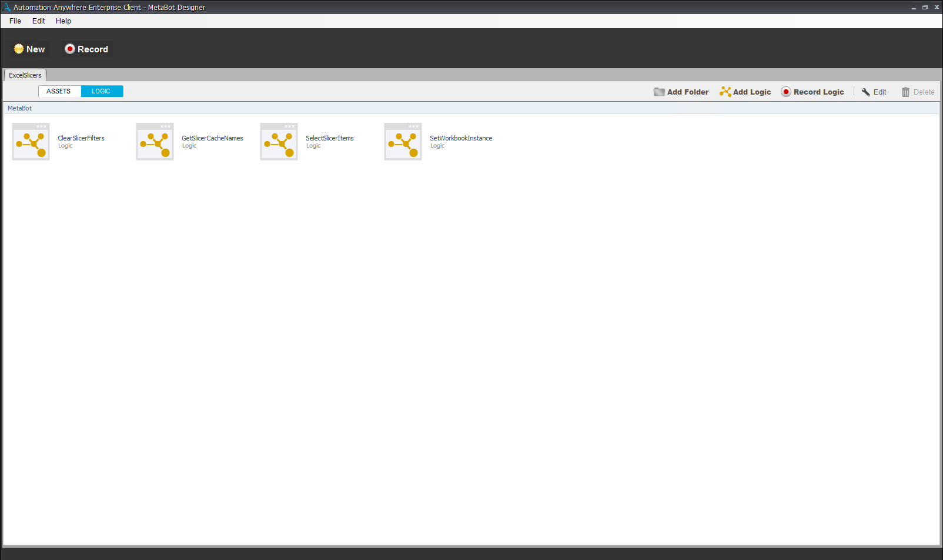The image size is (943, 560).
Task: Restore down the MetaBot Designer window
Action: 925,8
